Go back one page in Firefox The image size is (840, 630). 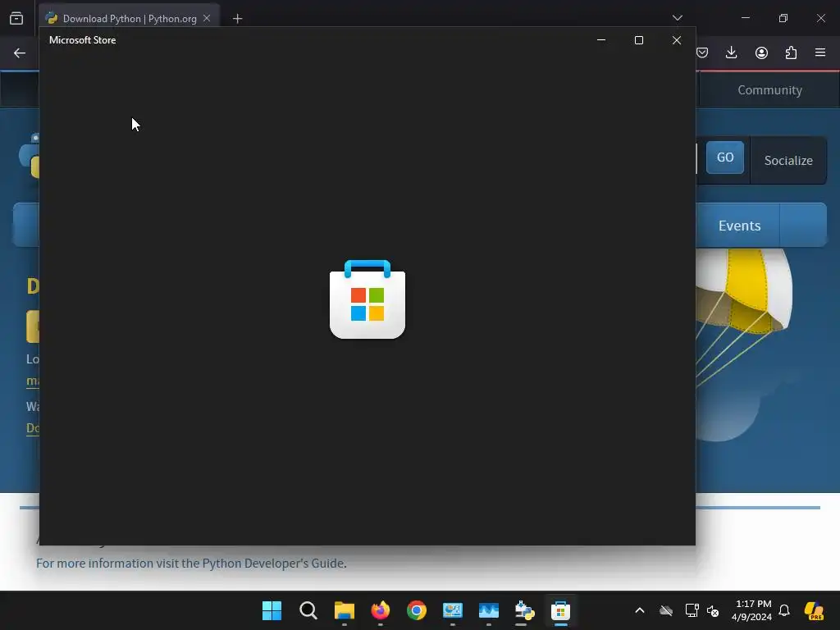coord(20,52)
